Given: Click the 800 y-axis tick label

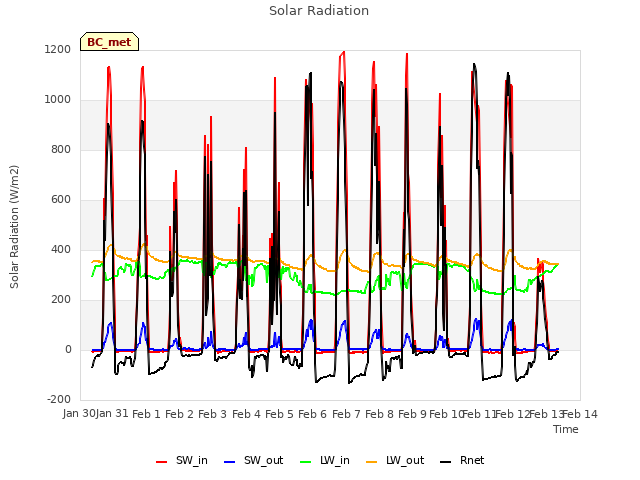Looking at the screenshot, I should 61,150.
